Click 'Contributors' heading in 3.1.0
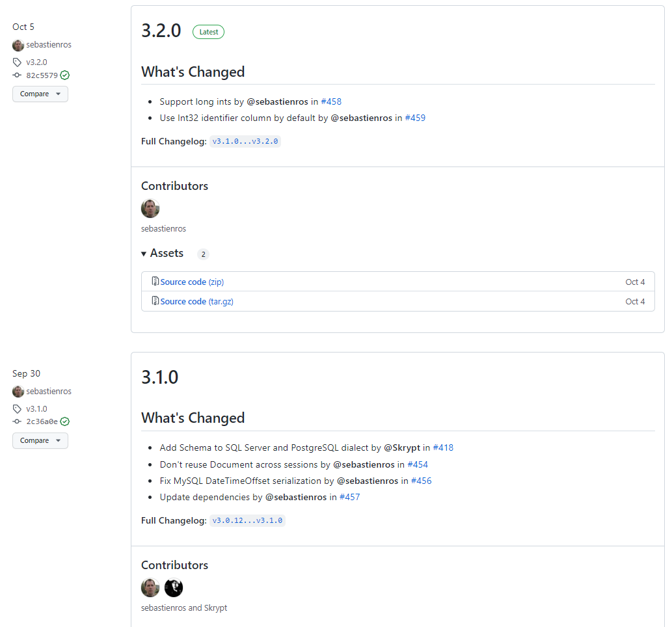The height and width of the screenshot is (627, 672). click(174, 565)
